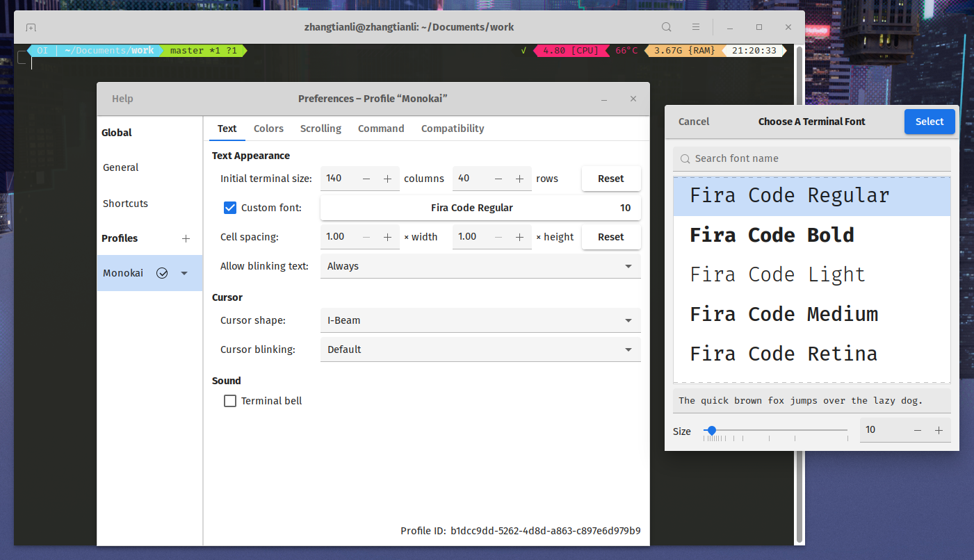Increase columns value with plus button

click(388, 179)
